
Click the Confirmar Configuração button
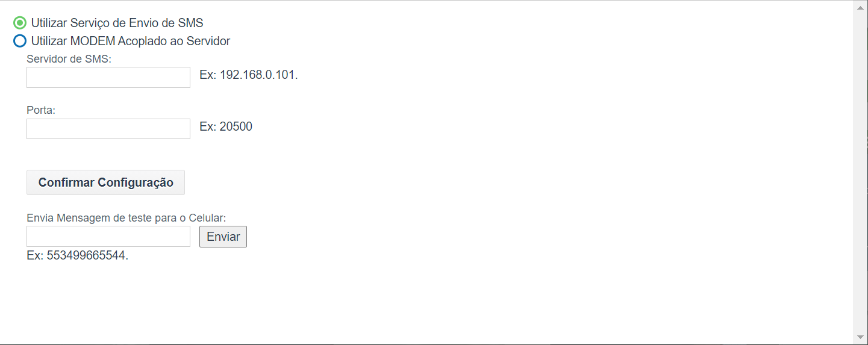105,182
